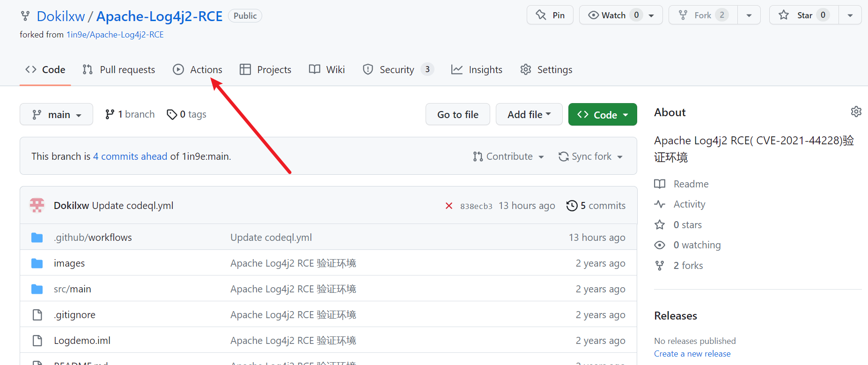Star the repository

click(804, 15)
